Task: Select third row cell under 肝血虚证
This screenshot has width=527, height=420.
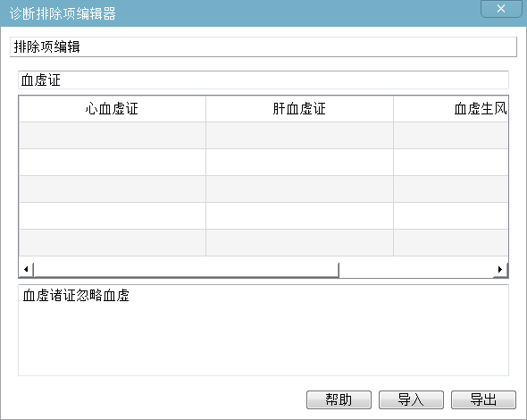Action: [299, 189]
